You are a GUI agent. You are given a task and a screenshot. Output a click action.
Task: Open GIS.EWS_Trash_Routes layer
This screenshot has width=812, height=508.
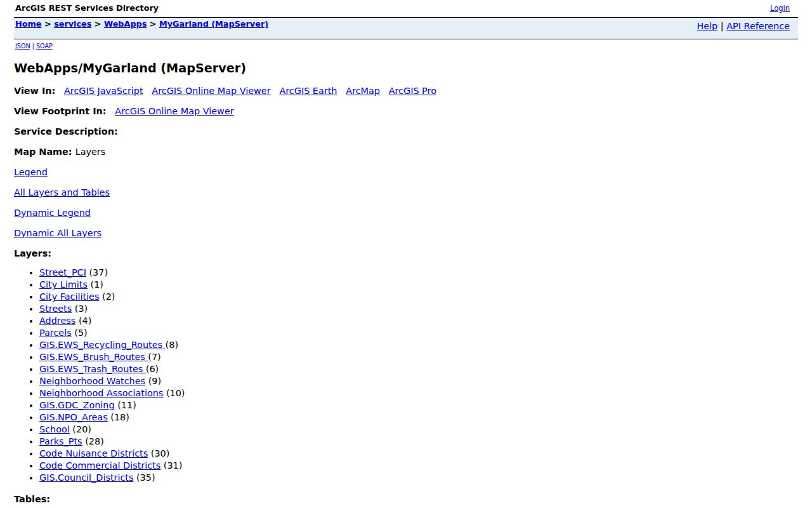92,369
